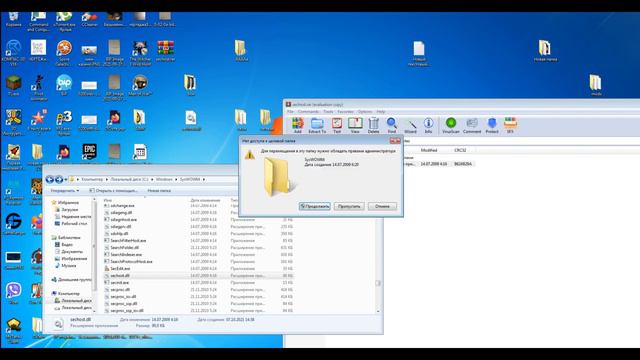Viewport: 640px width, 360px height.
Task: Click the Дата изменения column header in Explorer
Action: (205, 200)
